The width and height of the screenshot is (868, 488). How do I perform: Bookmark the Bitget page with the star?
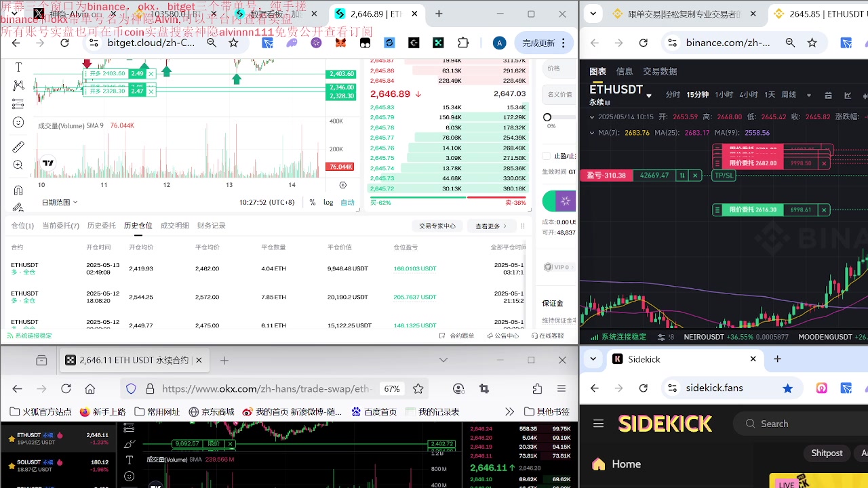[x=234, y=43]
